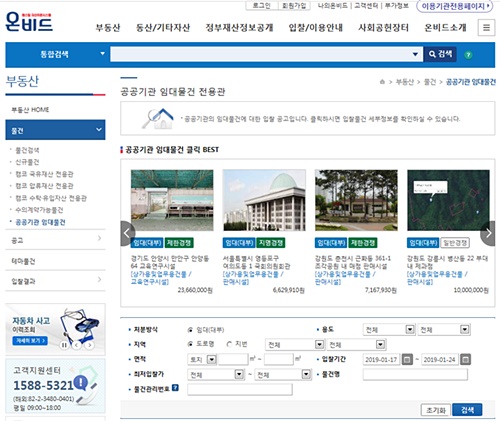Open the 입찰/이용안내 top menu
The width and height of the screenshot is (500, 421).
point(316,28)
